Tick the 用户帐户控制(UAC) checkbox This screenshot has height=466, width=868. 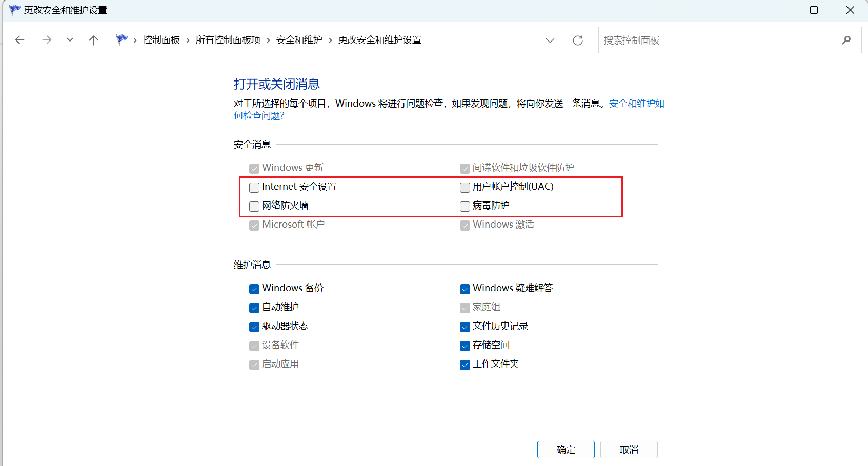465,187
